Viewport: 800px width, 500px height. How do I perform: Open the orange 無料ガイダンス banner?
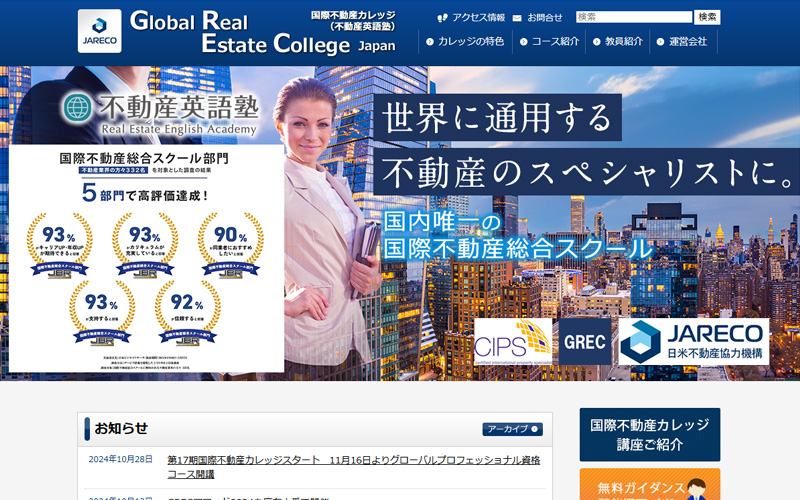tap(649, 484)
